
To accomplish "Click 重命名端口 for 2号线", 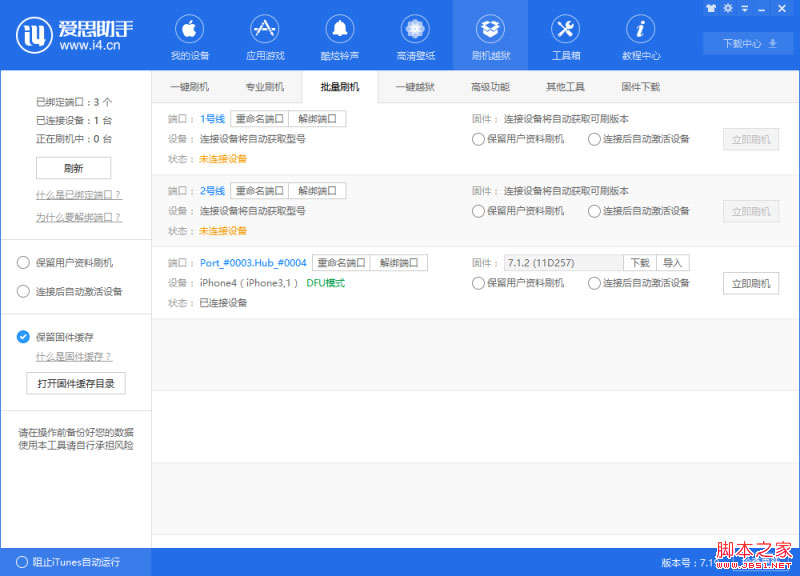I will 260,191.
